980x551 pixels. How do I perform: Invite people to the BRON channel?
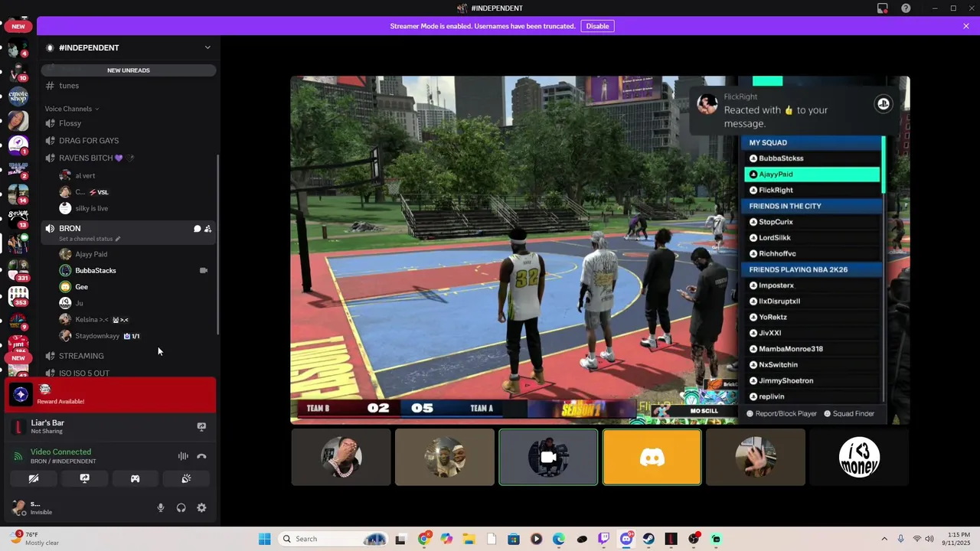coord(207,229)
